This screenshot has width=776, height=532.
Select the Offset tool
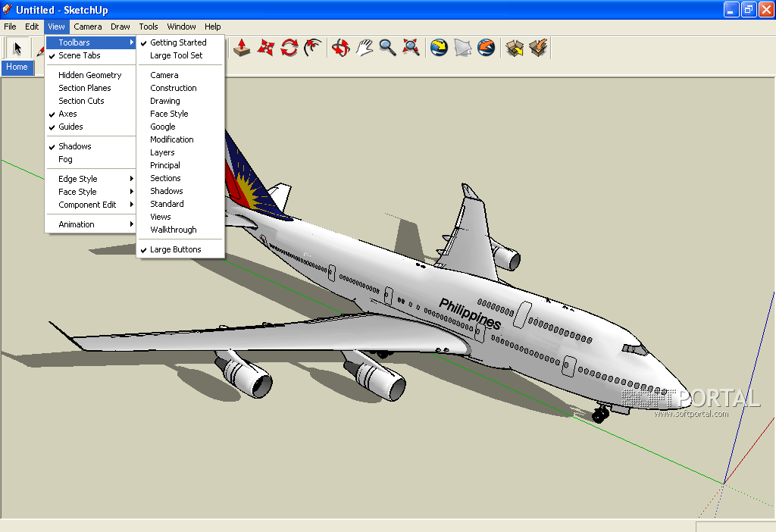click(313, 48)
